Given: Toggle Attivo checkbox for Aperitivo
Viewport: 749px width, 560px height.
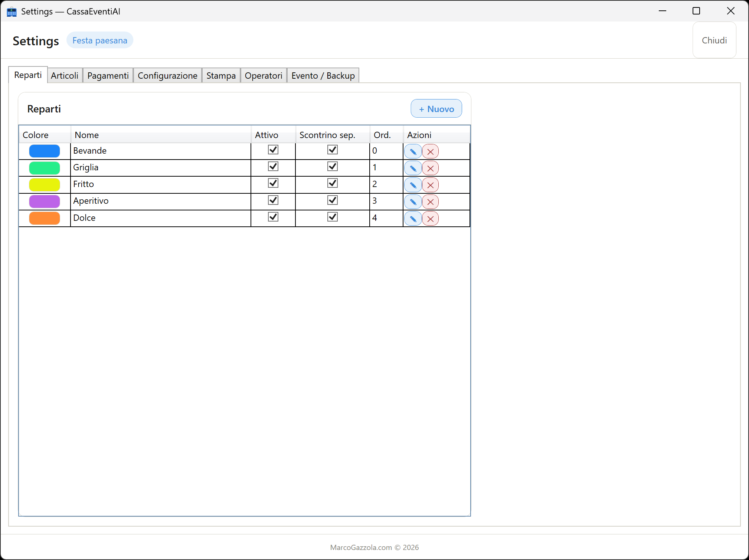Looking at the screenshot, I should click(273, 200).
